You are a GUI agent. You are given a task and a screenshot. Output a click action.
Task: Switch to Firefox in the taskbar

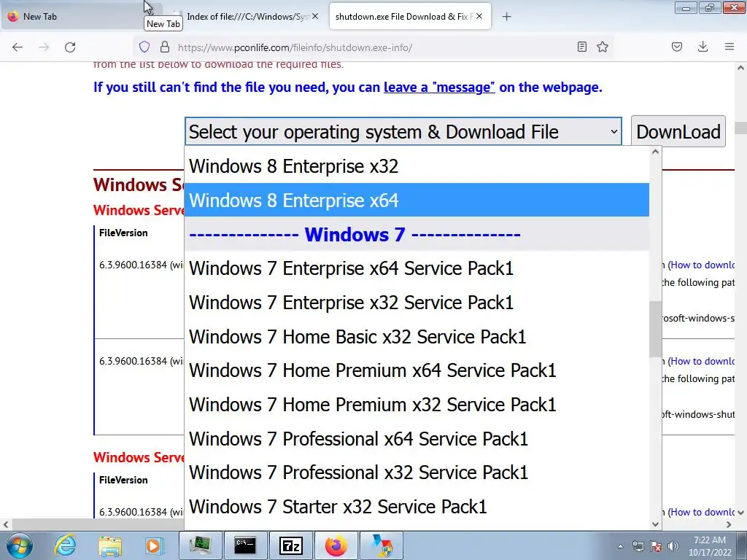click(x=336, y=545)
